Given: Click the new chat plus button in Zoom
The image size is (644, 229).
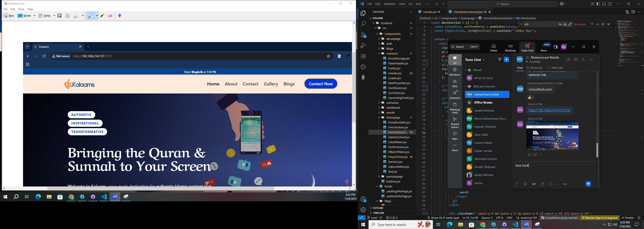Looking at the screenshot, I should [x=506, y=59].
